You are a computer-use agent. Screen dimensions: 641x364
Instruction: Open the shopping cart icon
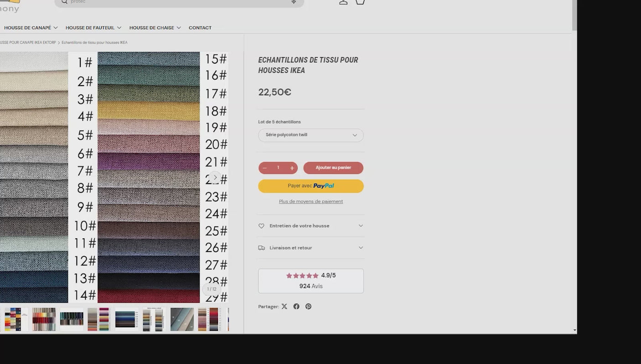[360, 2]
